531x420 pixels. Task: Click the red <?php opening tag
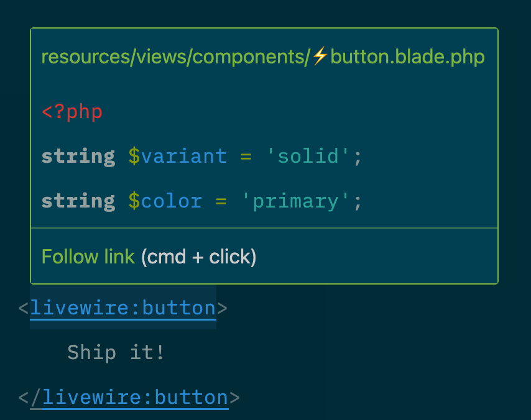click(72, 112)
